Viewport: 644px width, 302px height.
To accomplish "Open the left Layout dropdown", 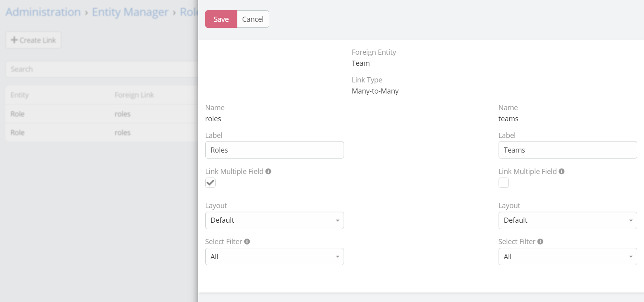I will click(x=274, y=220).
